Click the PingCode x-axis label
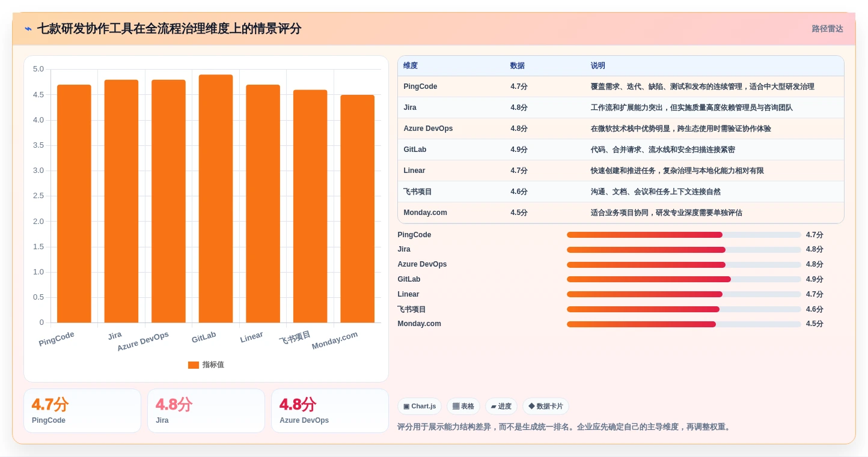Screen dimensions: 868x457 tap(57, 339)
